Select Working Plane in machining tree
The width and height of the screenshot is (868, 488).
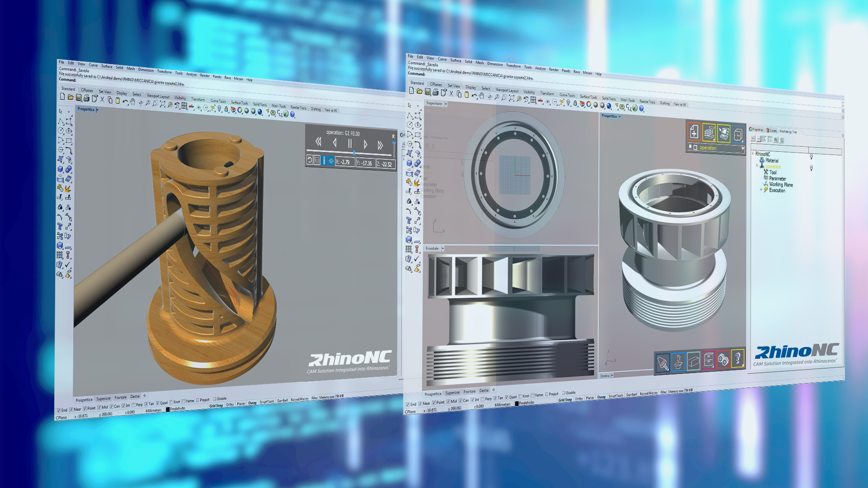(x=781, y=184)
